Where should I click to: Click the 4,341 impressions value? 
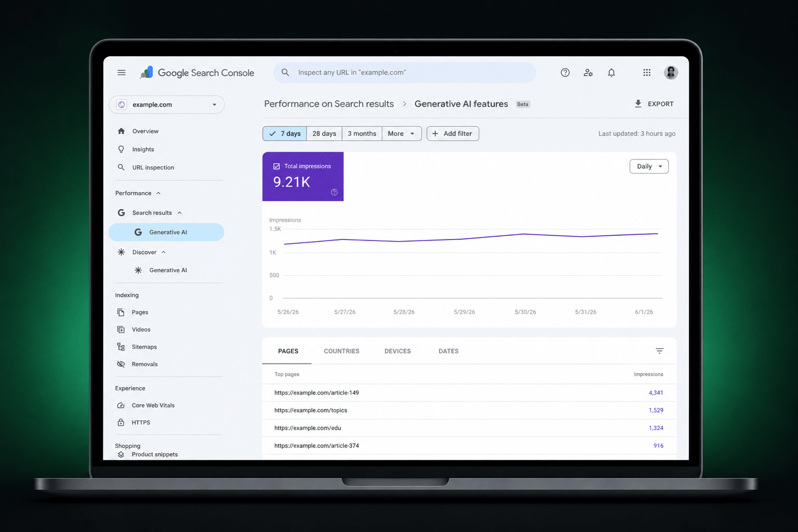pyautogui.click(x=656, y=393)
